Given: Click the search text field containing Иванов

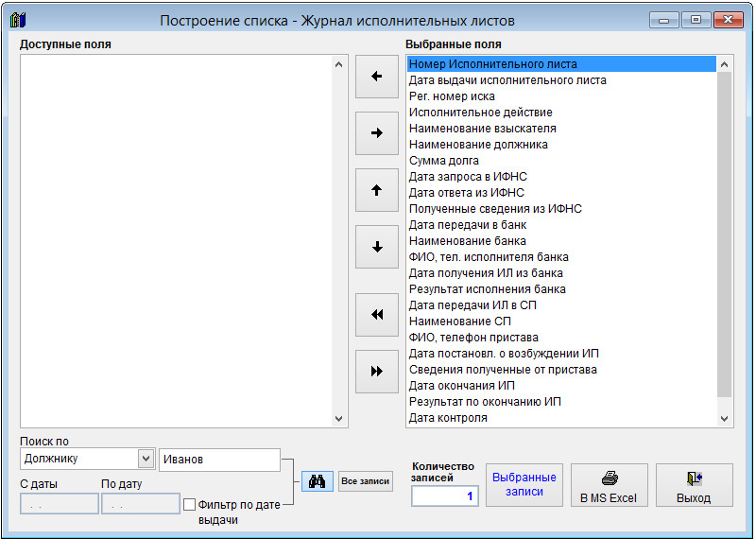Looking at the screenshot, I should [219, 460].
